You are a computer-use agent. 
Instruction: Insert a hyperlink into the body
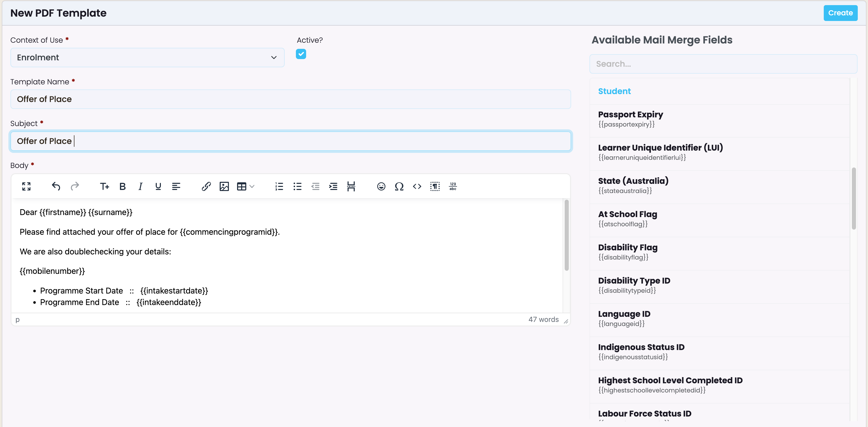pos(206,186)
